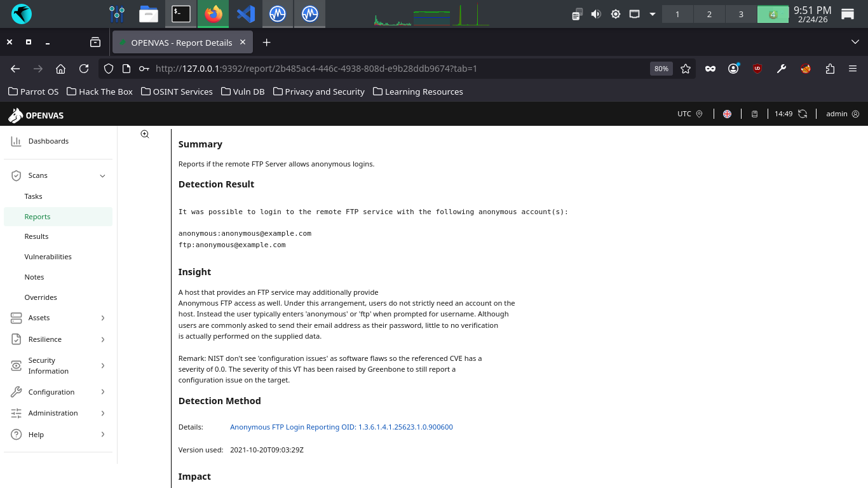Open the Vulnerabilities page from the sidebar
Screen dimensions: 868x488
(x=48, y=257)
